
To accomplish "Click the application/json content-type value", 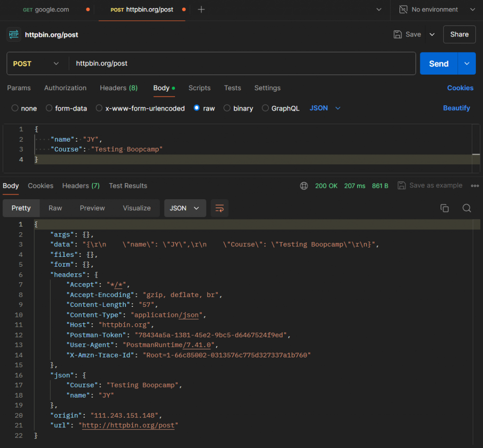I will point(167,315).
